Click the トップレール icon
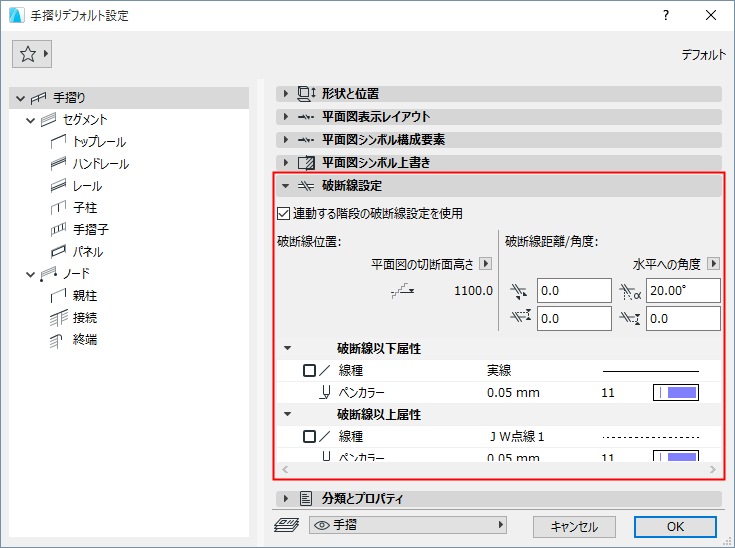 pyautogui.click(x=58, y=141)
